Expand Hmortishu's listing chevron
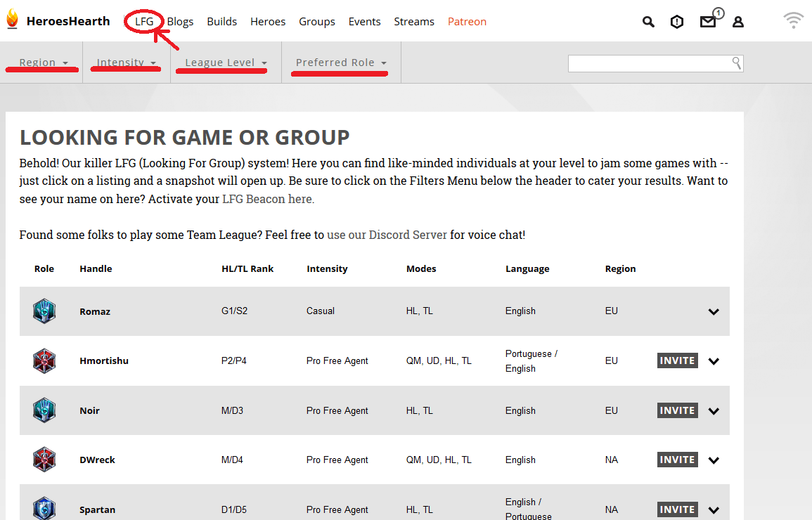 [714, 361]
